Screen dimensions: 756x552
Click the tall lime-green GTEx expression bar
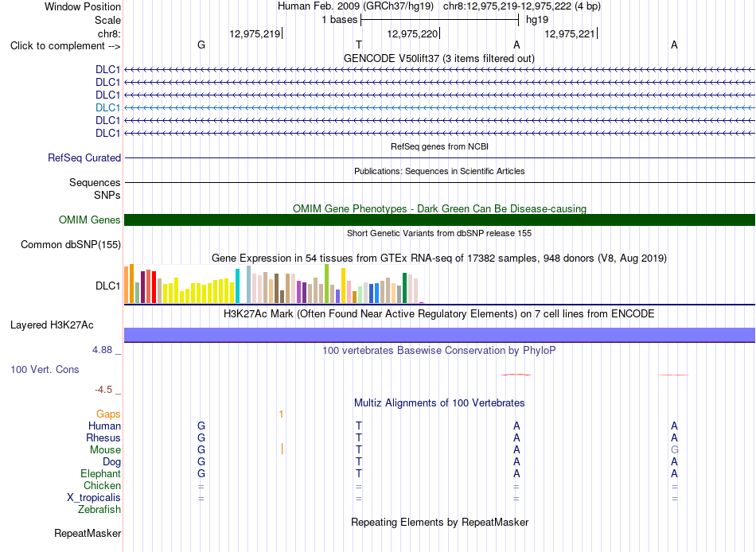(x=326, y=283)
